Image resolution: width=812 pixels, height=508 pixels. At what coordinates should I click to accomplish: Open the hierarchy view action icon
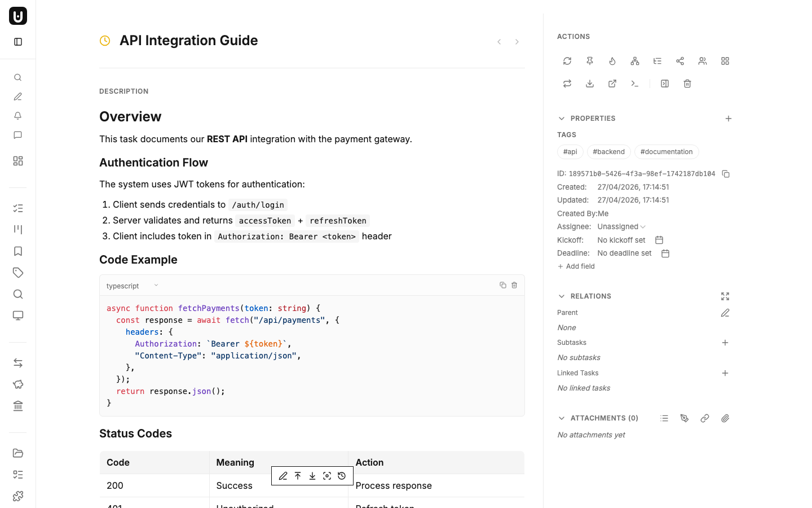click(635, 61)
